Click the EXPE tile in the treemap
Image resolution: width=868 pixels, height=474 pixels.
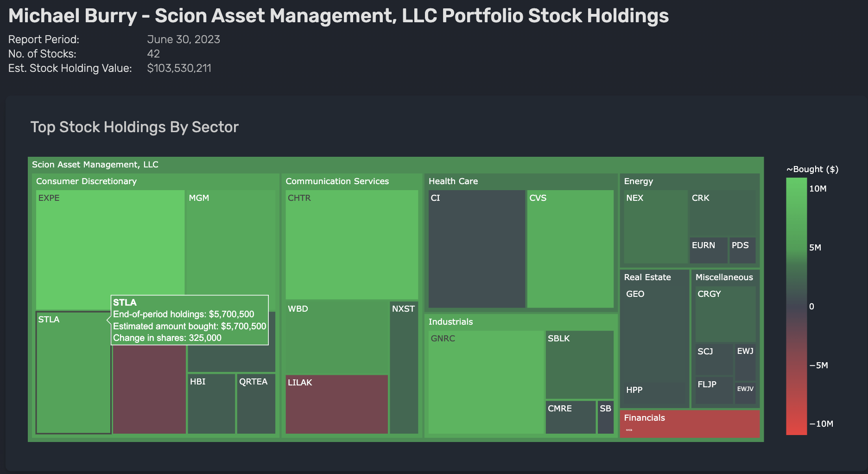[x=110, y=249]
